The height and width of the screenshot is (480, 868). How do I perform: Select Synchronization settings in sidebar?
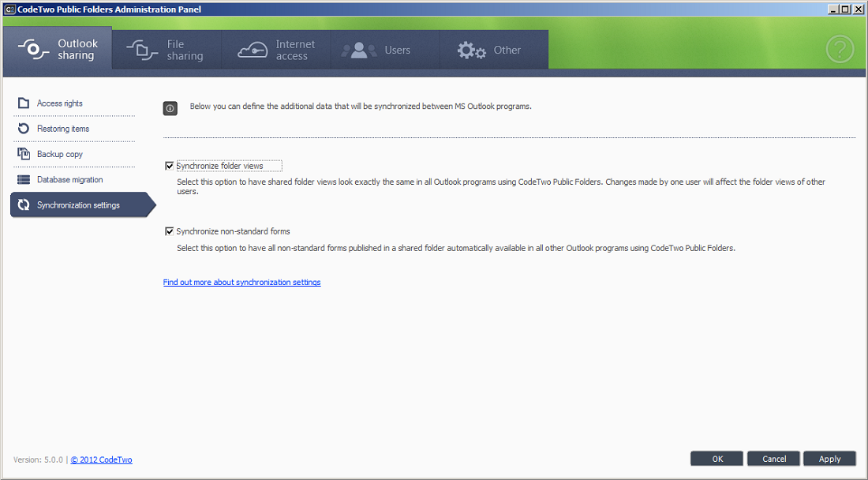(x=83, y=204)
